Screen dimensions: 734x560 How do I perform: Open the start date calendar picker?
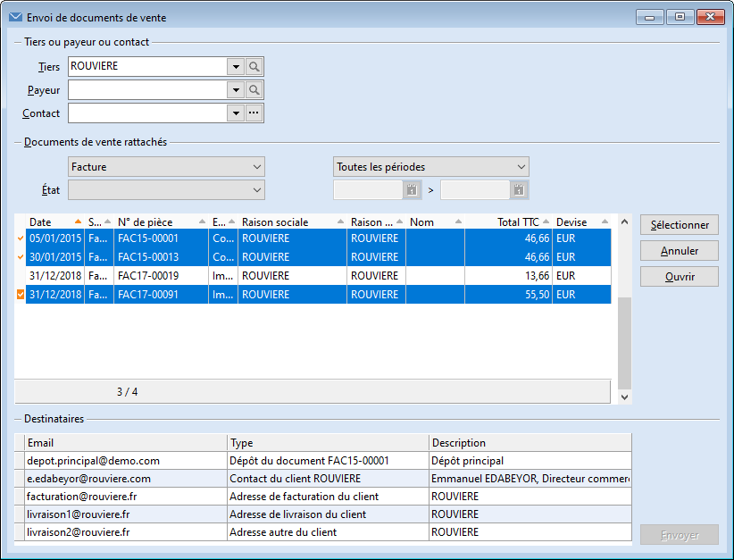412,190
